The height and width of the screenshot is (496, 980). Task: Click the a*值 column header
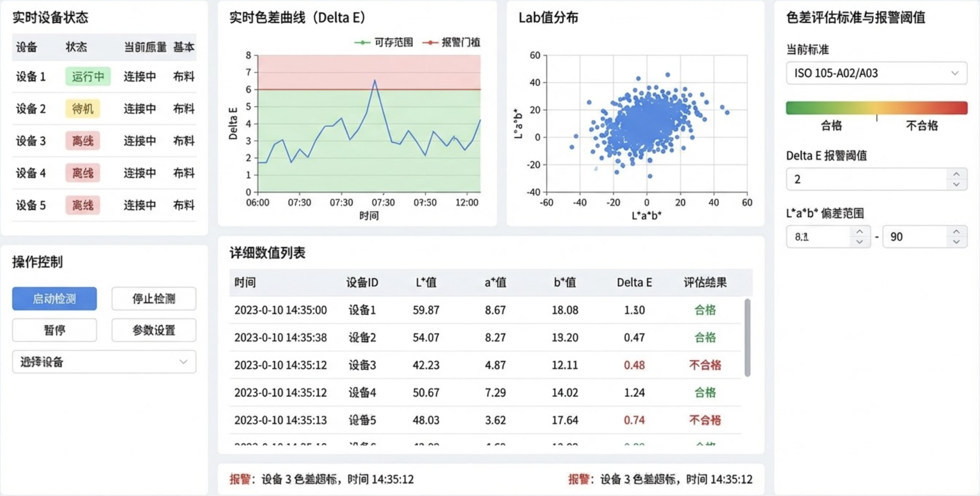click(495, 282)
